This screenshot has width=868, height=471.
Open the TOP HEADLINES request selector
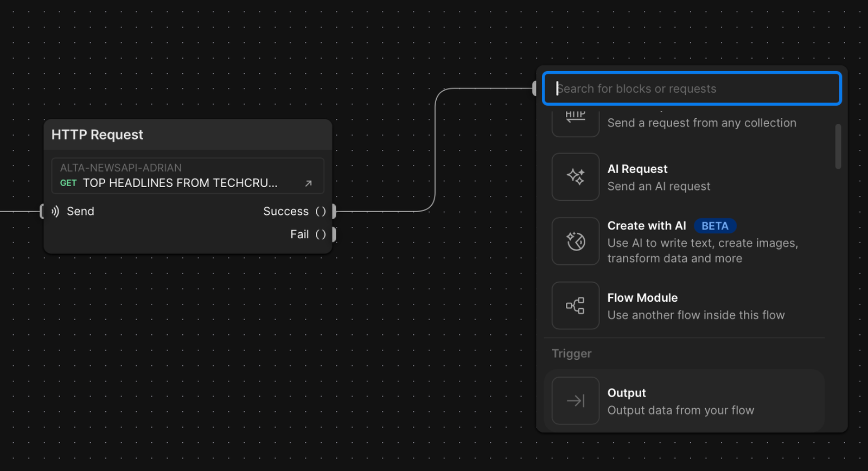coord(179,183)
